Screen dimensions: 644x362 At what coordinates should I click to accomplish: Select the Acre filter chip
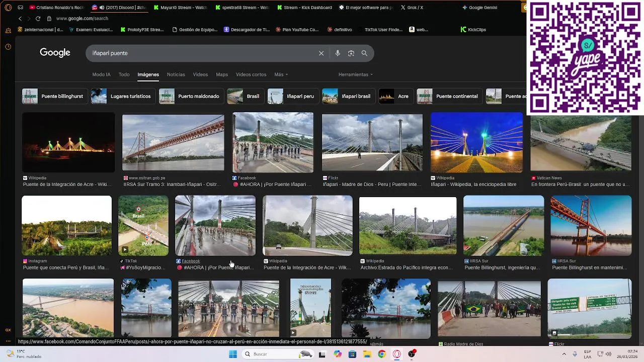395,96
